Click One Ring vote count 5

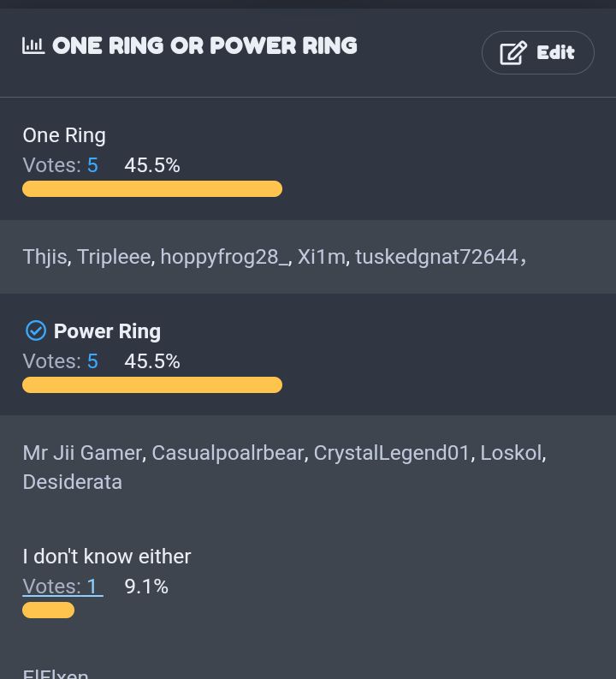tap(92, 165)
